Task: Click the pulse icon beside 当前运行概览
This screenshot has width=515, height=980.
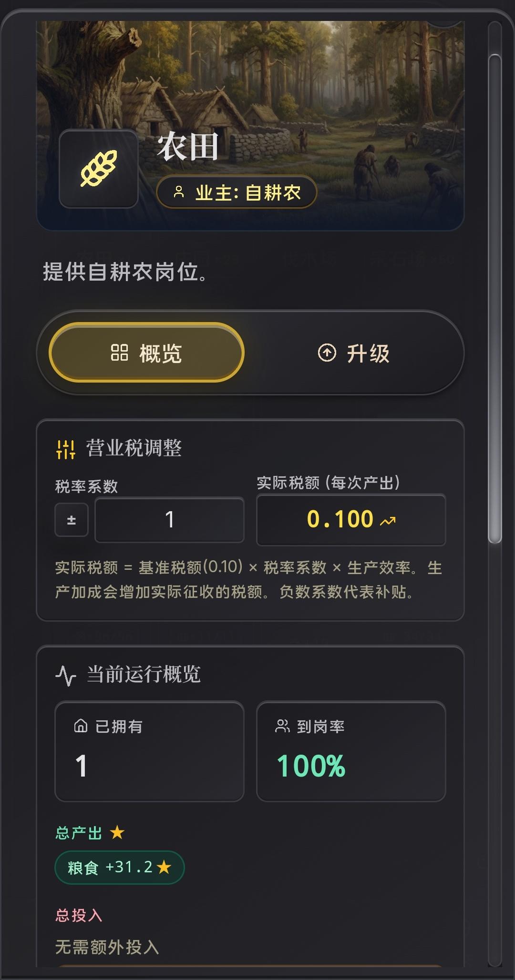Action: [66, 676]
